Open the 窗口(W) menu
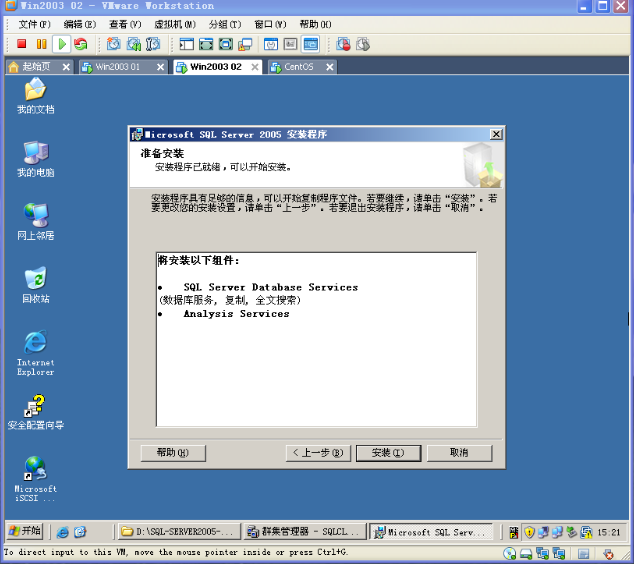This screenshot has width=634, height=564. coord(270,24)
